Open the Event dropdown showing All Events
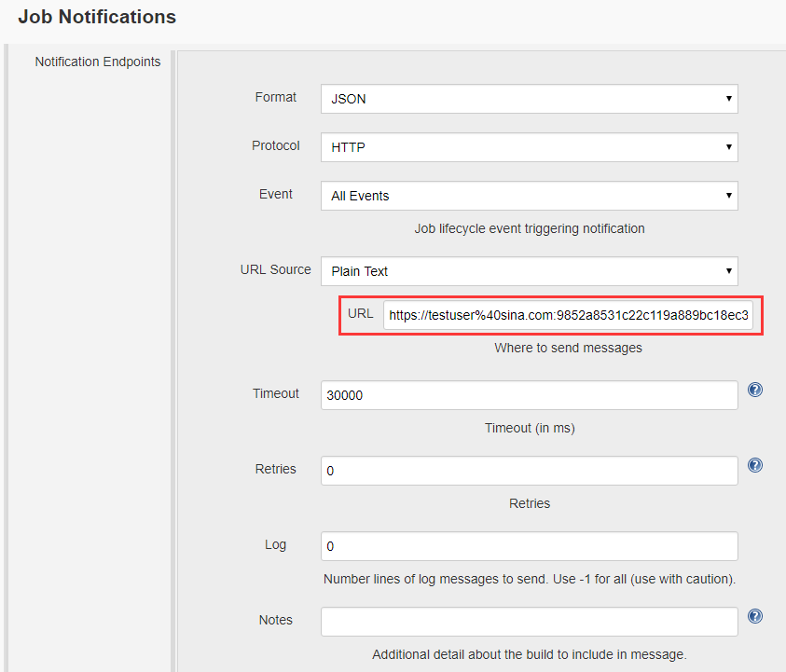The height and width of the screenshot is (672, 786). 529,196
